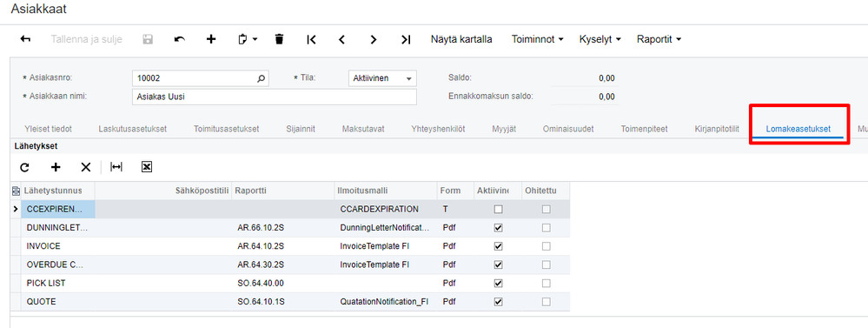Select the PICK LIST mailing cell
This screenshot has height=328, width=868.
58,283
